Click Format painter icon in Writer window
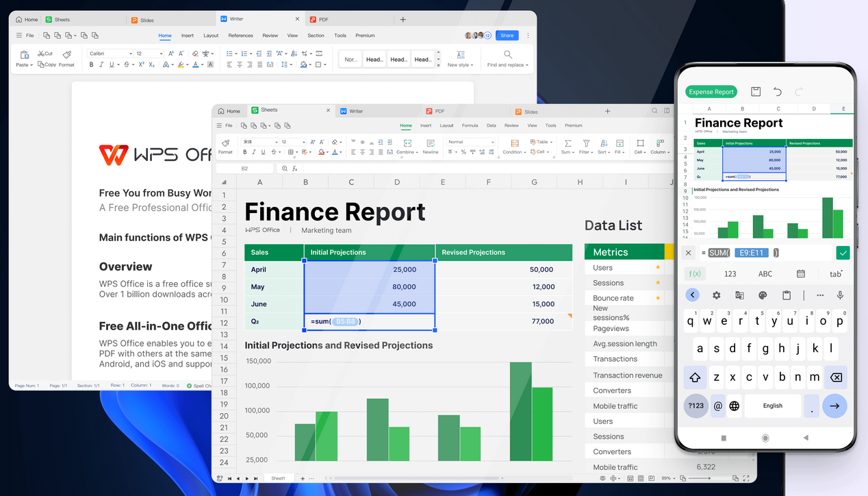 point(66,54)
